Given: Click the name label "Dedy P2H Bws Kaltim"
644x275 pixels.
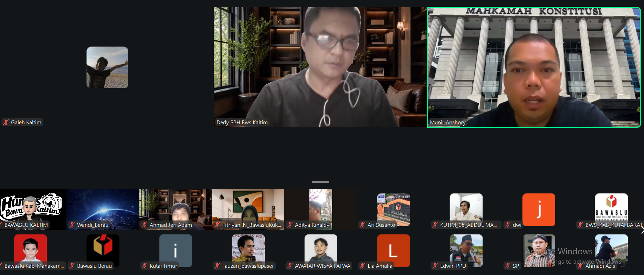Looking at the screenshot, I should tap(242, 122).
